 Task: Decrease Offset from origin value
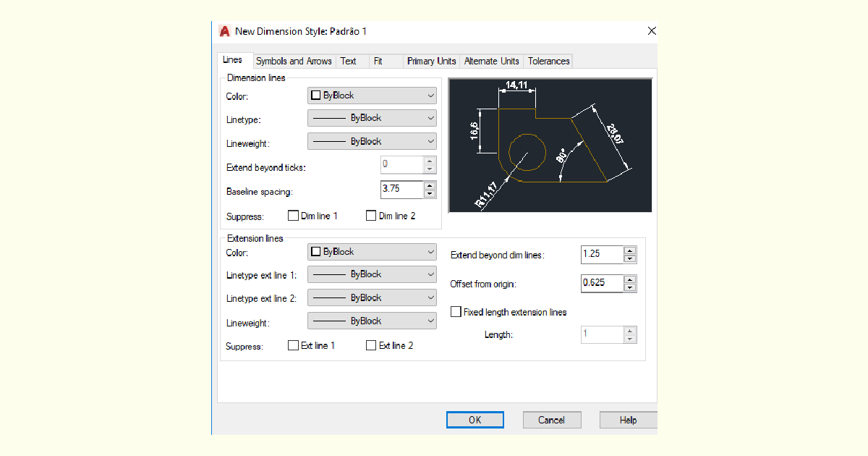[630, 287]
